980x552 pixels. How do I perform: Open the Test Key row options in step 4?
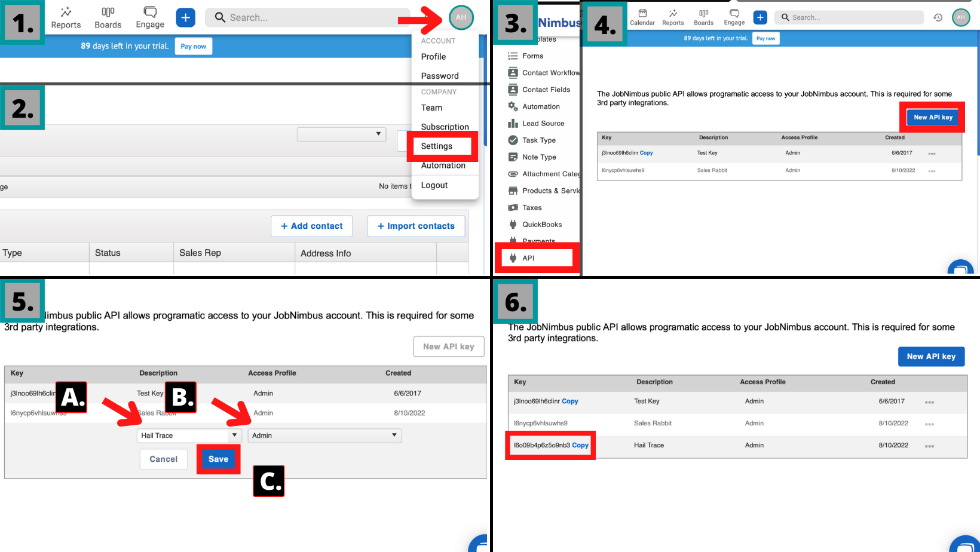click(x=932, y=154)
